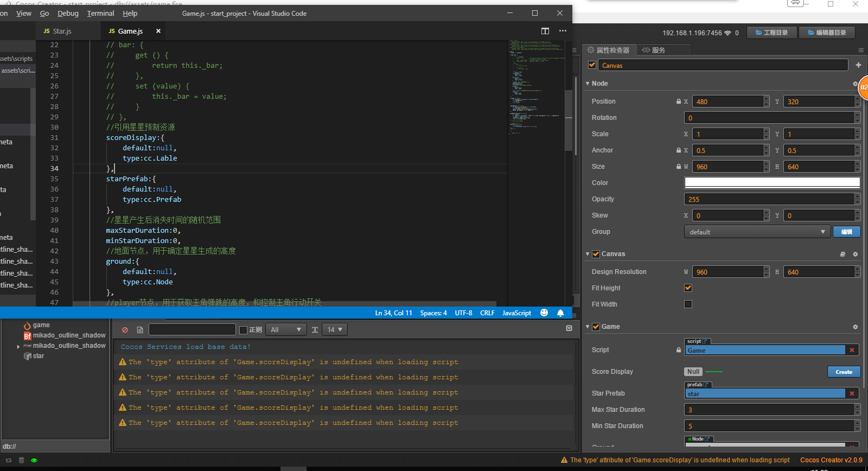Open the Canvas component help book icon
The width and height of the screenshot is (868, 471).
[843, 254]
